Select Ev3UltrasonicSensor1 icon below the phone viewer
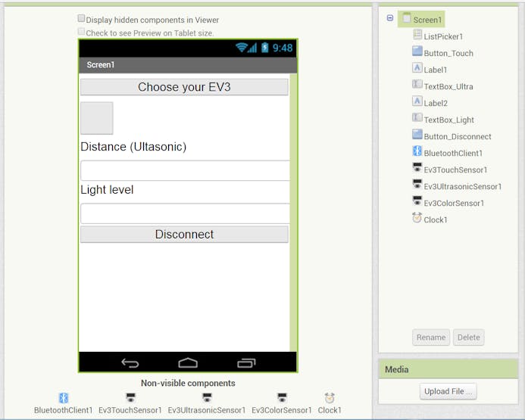The height and width of the screenshot is (420, 525). tap(207, 397)
